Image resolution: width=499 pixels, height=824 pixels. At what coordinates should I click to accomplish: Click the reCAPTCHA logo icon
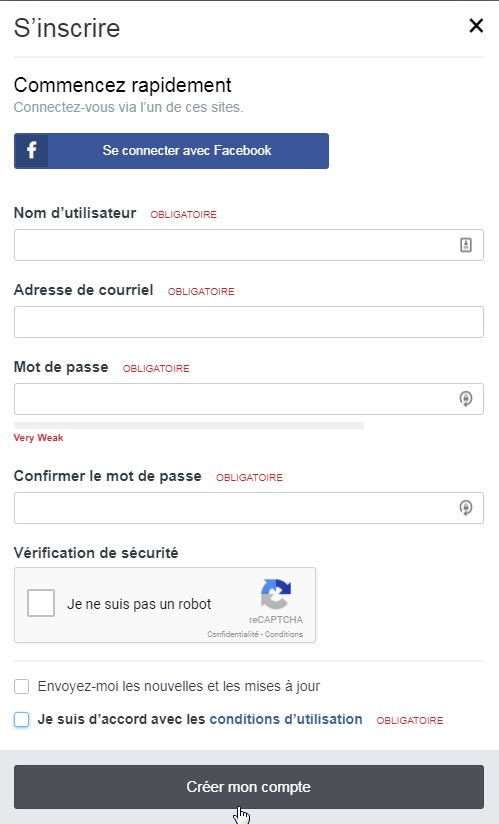click(x=276, y=594)
